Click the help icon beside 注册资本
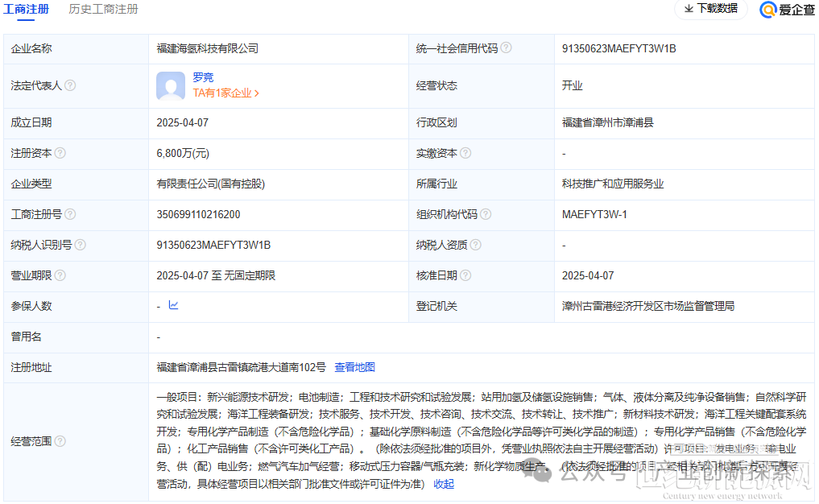The width and height of the screenshot is (819, 504). 60,153
